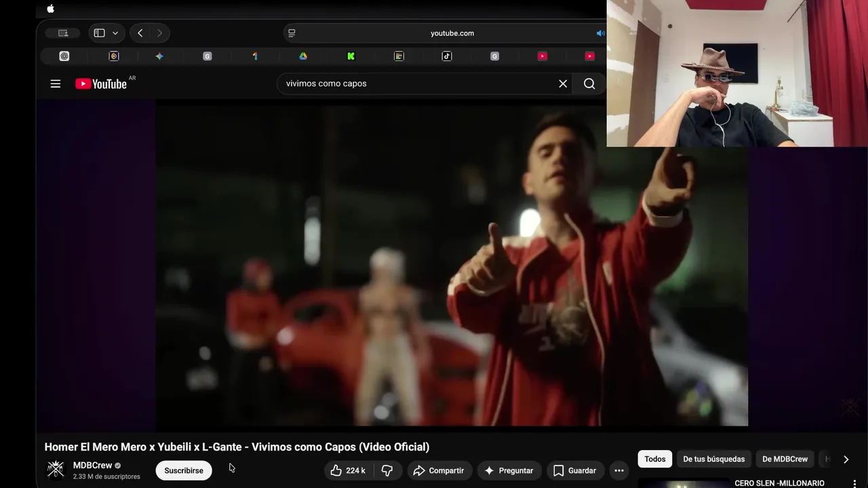The width and height of the screenshot is (868, 488).
Task: Run search with the magnifier button
Action: click(589, 83)
